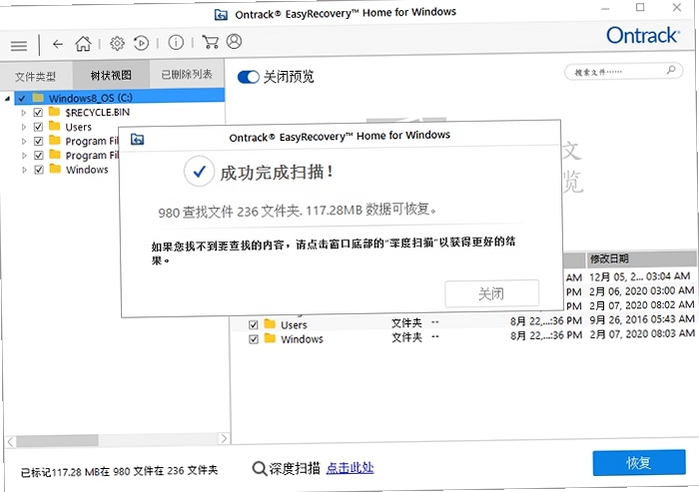Open the shopping cart icon
The image size is (699, 492).
coord(210,41)
